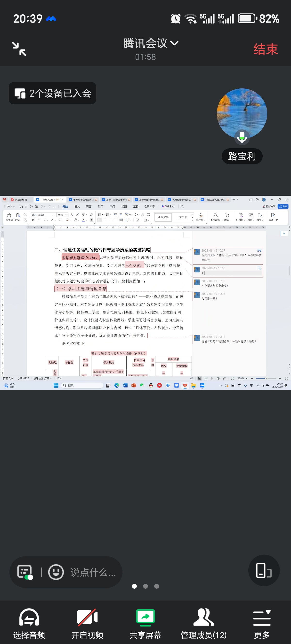In WPS, click the font color A swatch

point(83,220)
